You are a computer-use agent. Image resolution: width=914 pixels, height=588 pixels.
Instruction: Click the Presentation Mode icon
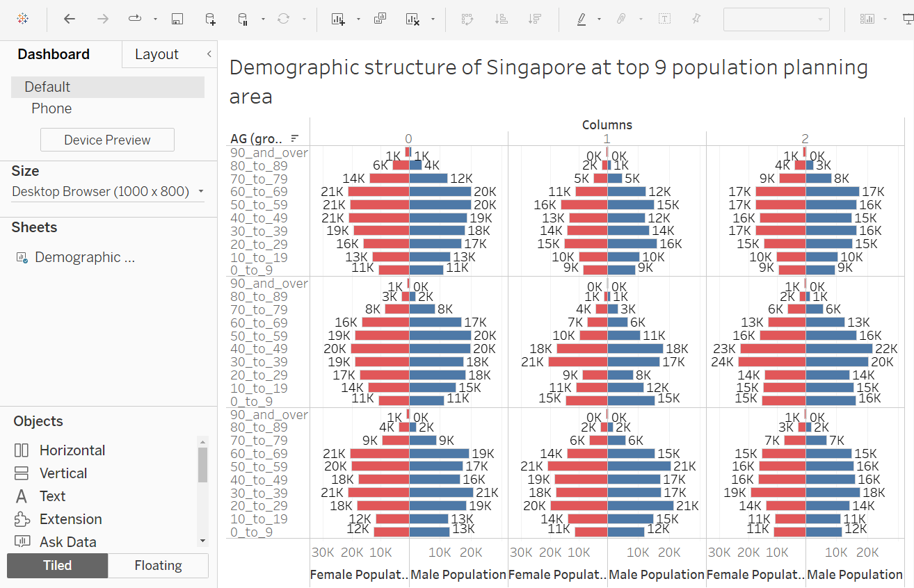(907, 19)
